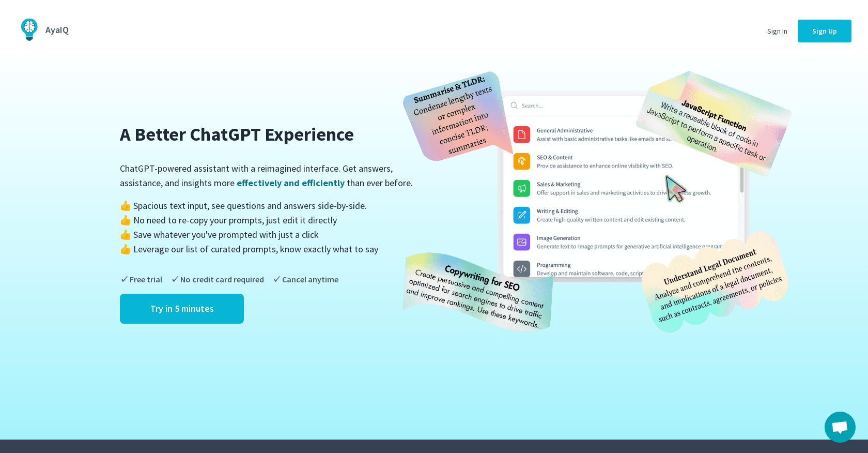Click the Image Generation purple picture icon
868x453 pixels.
pos(521,242)
